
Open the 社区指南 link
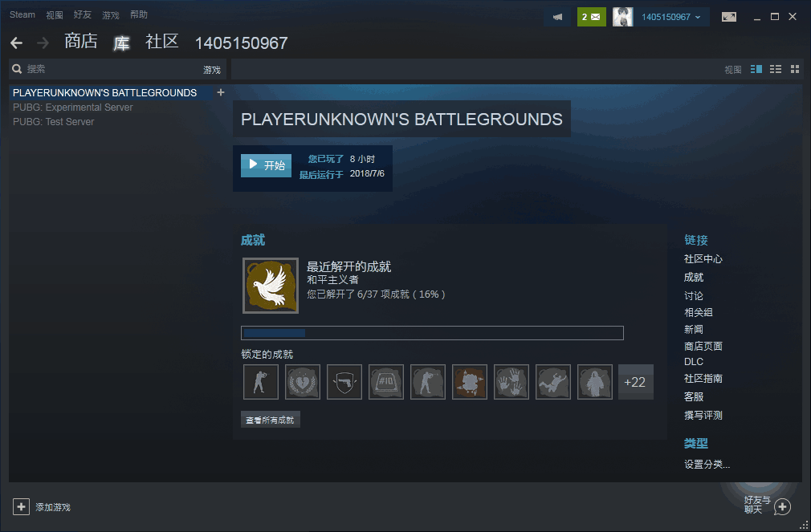(x=703, y=379)
